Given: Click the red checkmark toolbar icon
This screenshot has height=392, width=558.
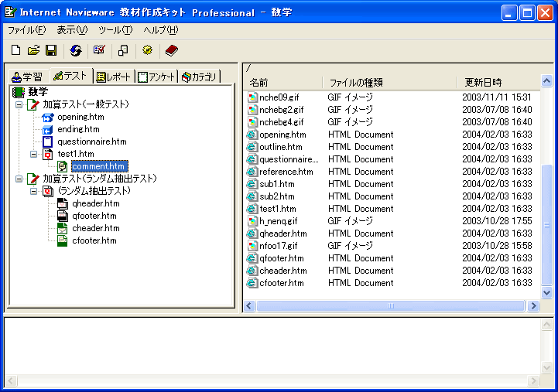Looking at the screenshot, I should point(99,51).
